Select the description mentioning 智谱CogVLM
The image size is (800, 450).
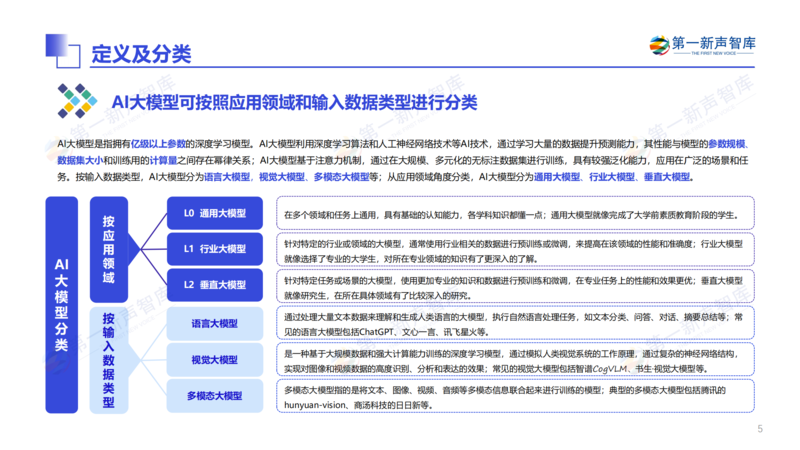pos(515,360)
